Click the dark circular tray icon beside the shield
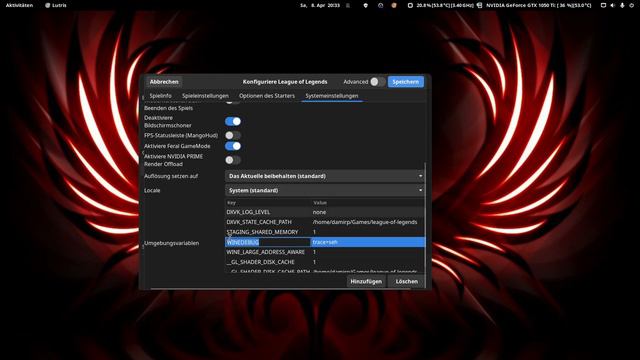The image size is (640, 360). click(380, 5)
